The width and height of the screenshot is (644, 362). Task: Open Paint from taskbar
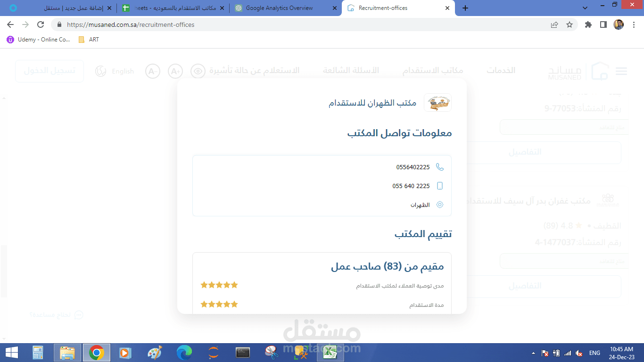[155, 353]
